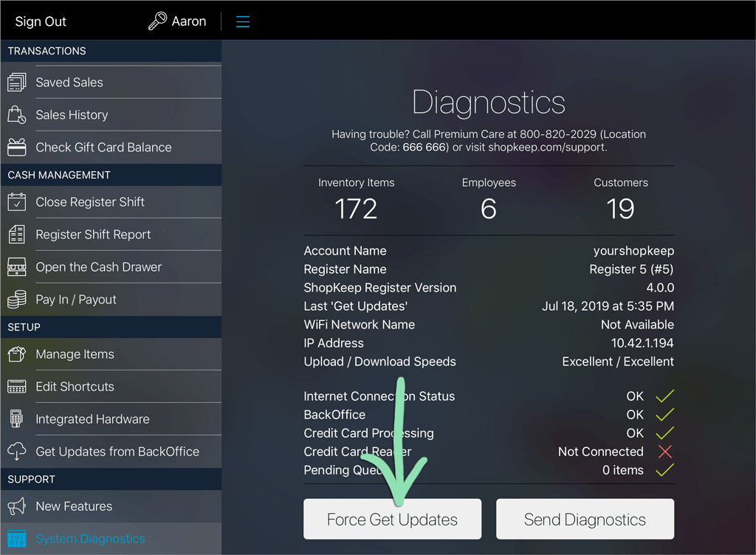Click the Jul 18, 2019 at 5:35 PM value

tap(608, 306)
